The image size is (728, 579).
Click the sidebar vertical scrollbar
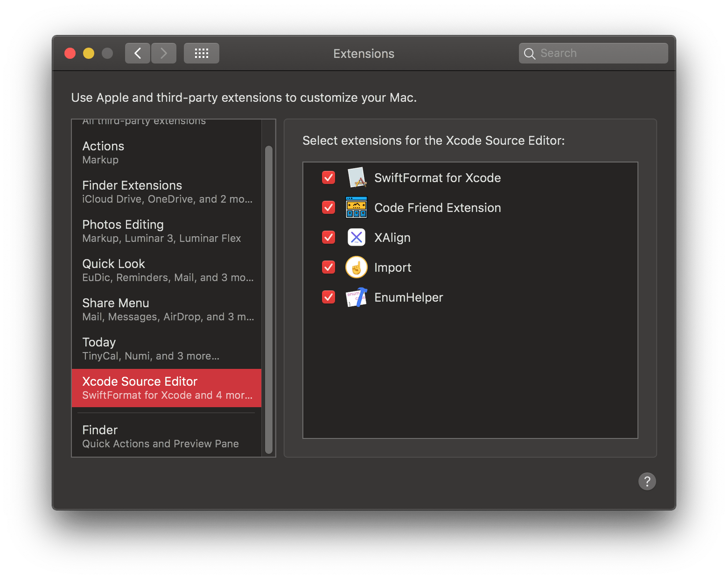(269, 299)
